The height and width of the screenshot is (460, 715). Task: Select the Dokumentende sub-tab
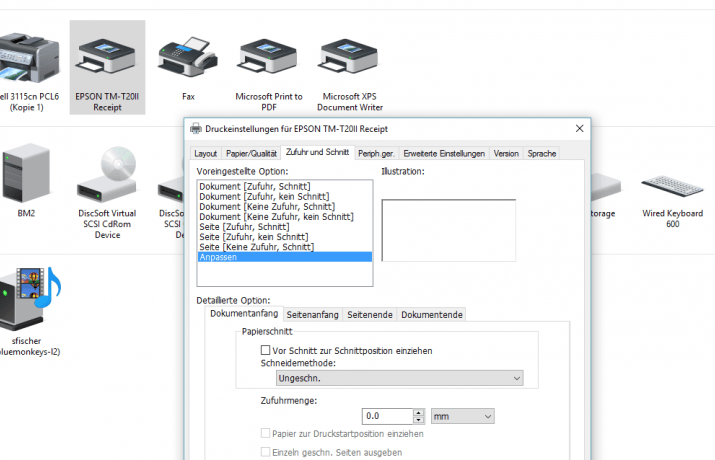coord(432,315)
